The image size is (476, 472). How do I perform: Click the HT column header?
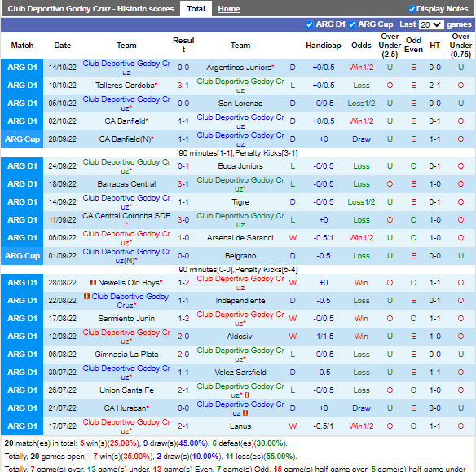434,45
